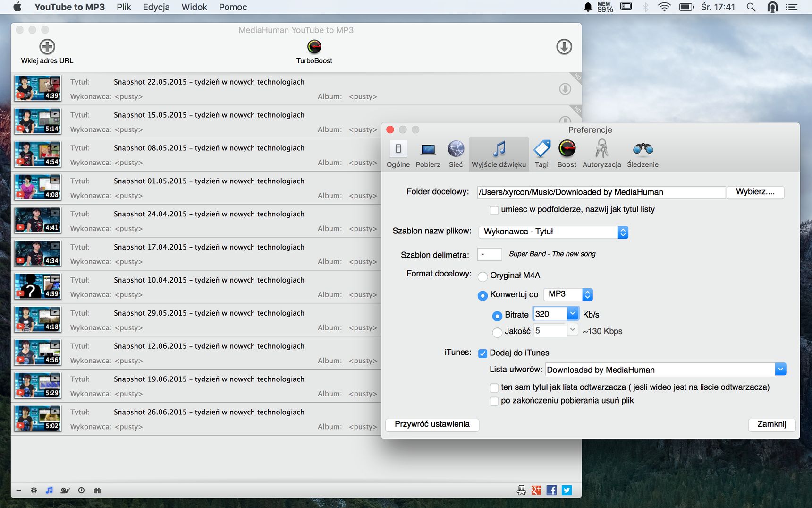The image size is (812, 508).
Task: Toggle the TurboBoost speedometer icon
Action: coord(314,47)
